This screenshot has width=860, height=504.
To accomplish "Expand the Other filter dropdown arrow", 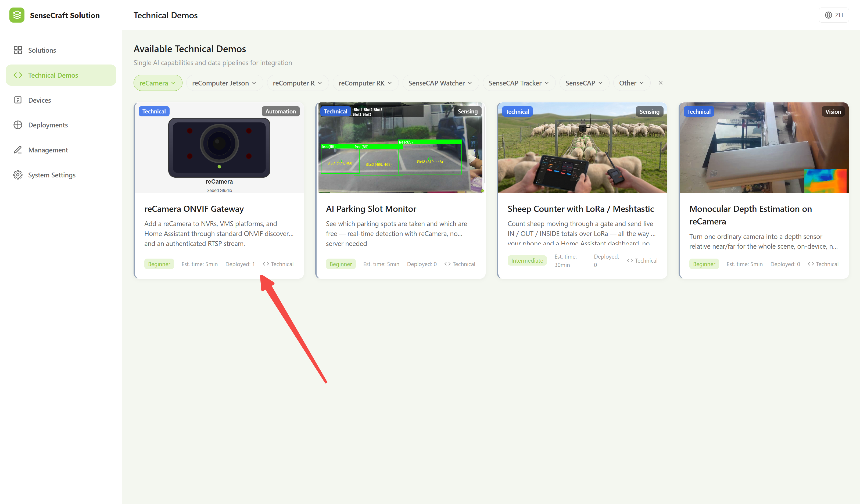I will pyautogui.click(x=642, y=83).
